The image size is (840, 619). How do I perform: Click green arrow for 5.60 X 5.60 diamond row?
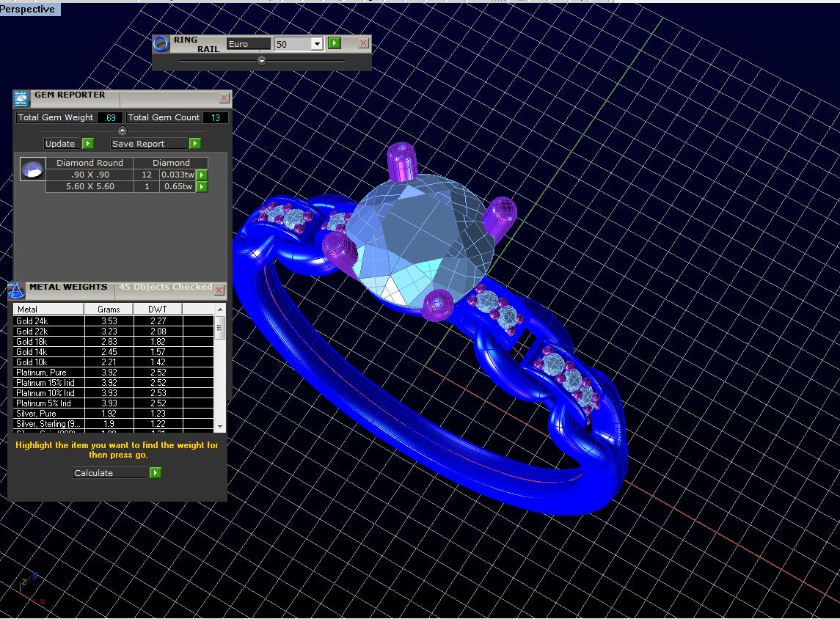tap(202, 187)
